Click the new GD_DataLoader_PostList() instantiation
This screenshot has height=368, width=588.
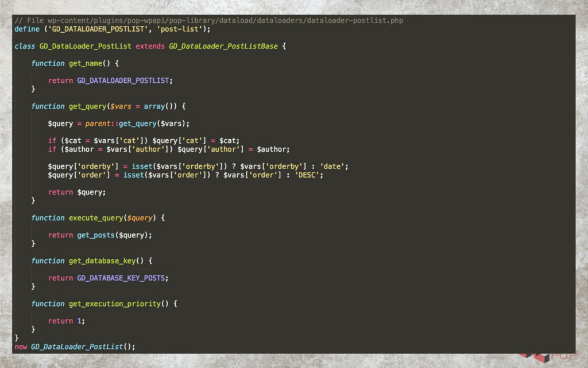pos(75,347)
